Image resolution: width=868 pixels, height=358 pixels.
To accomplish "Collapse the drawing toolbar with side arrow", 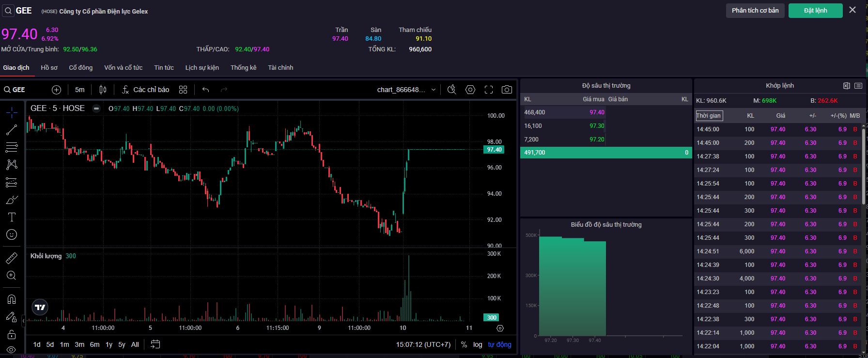I will click(23, 321).
